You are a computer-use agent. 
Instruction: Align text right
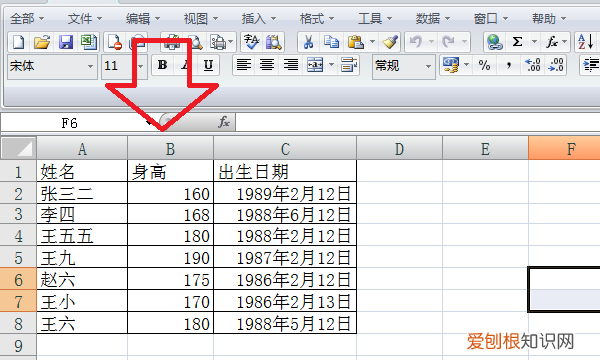(x=290, y=65)
